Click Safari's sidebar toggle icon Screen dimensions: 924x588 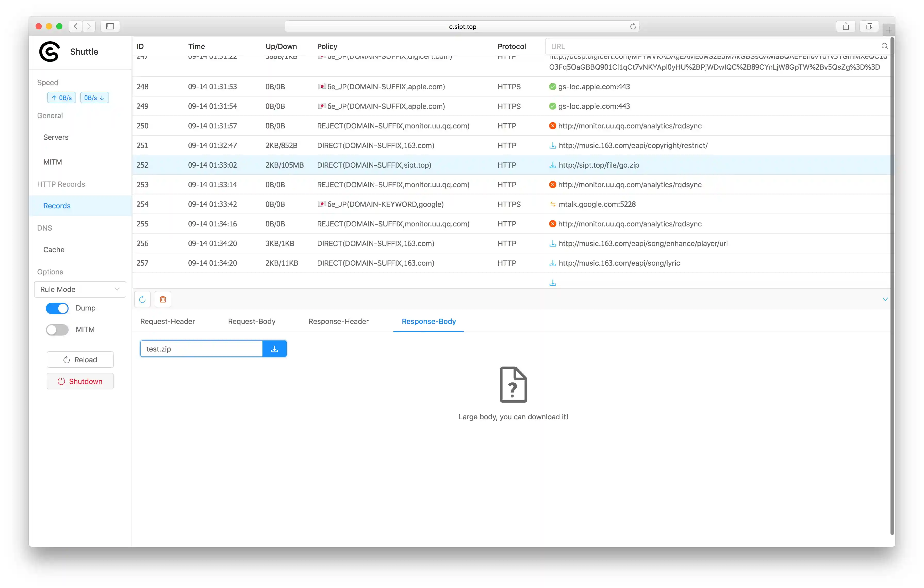point(110,26)
